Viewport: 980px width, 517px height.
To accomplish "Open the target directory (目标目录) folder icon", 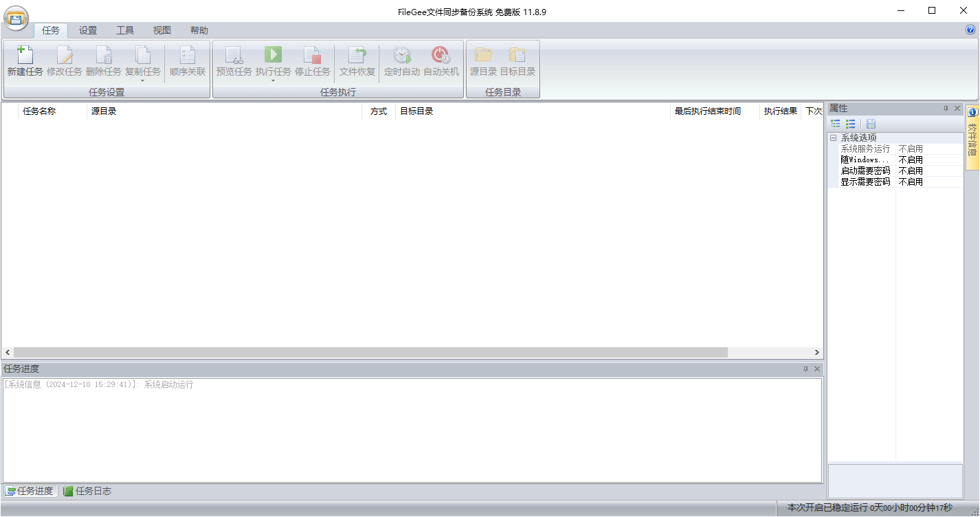I will (517, 55).
